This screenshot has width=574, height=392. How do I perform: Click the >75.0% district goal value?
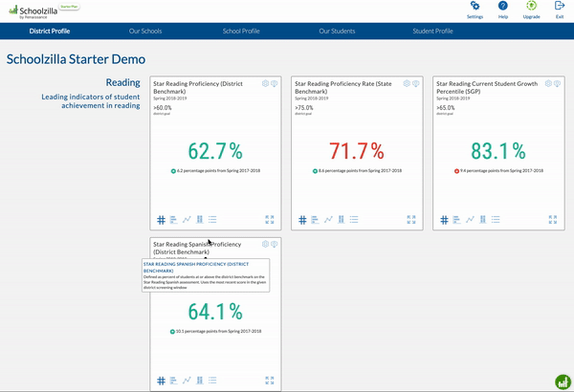(304, 108)
